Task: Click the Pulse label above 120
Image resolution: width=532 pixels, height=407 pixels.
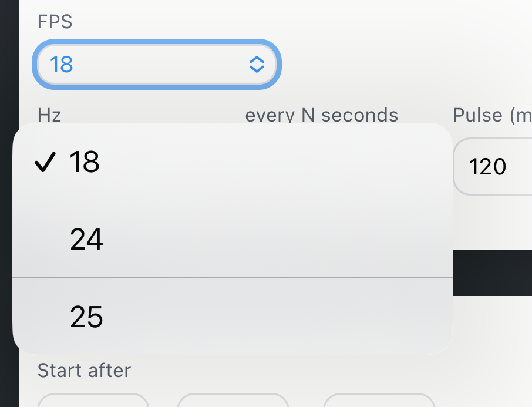Action: tap(490, 115)
